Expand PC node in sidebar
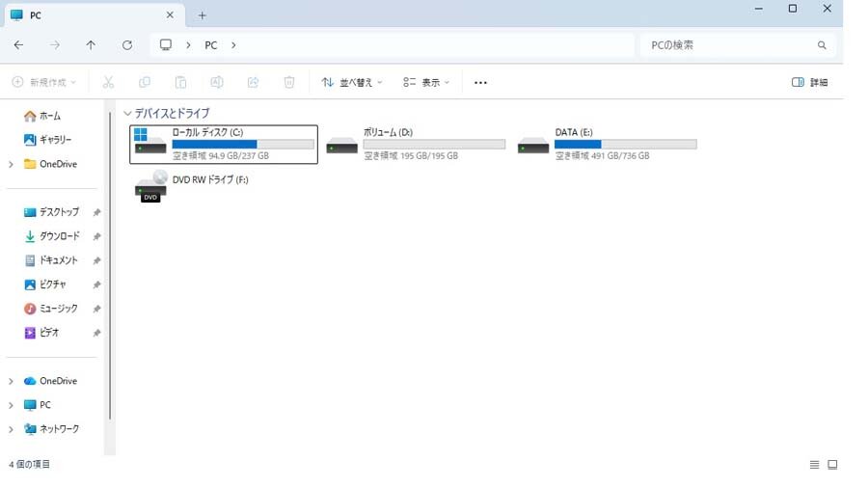 (11, 406)
